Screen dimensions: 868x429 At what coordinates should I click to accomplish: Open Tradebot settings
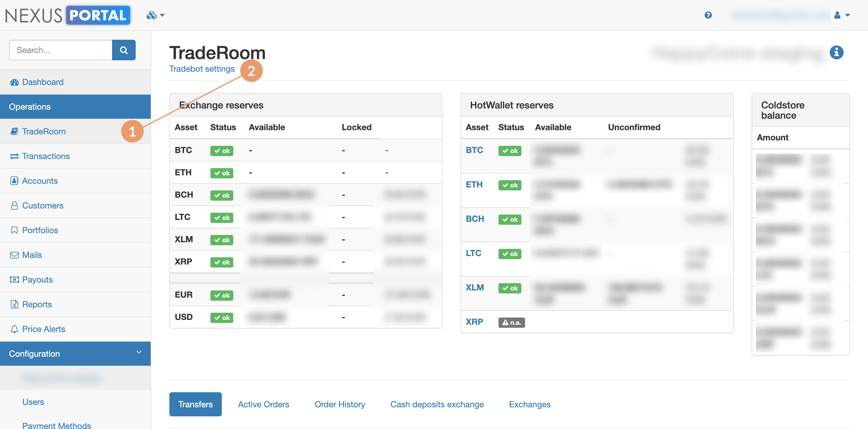[202, 69]
